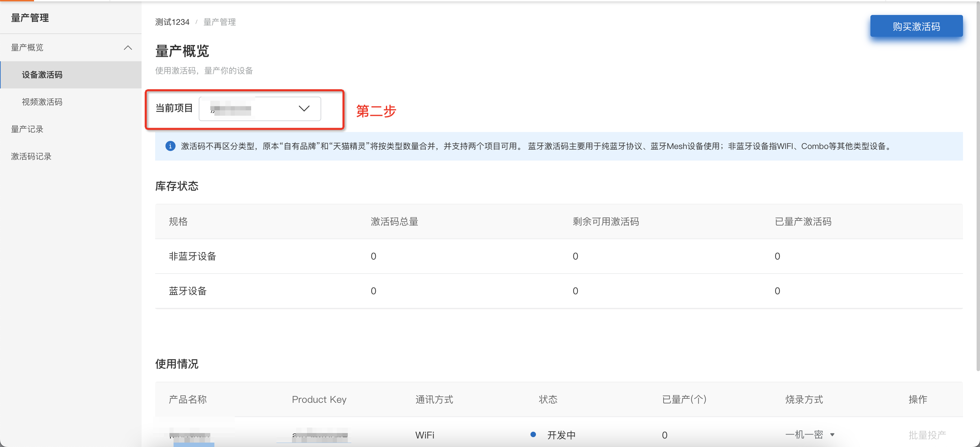Click the 已量产(个) column header
The height and width of the screenshot is (447, 980).
[684, 399]
